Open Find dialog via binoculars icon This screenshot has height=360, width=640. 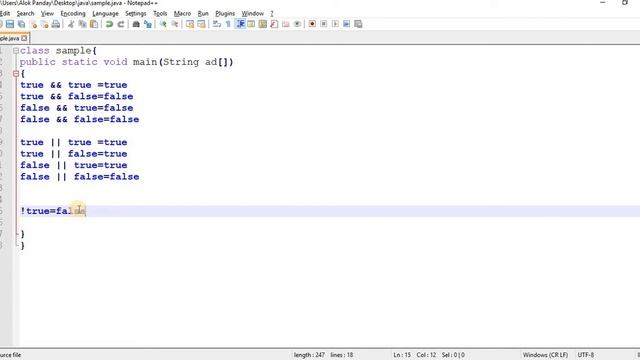136,24
